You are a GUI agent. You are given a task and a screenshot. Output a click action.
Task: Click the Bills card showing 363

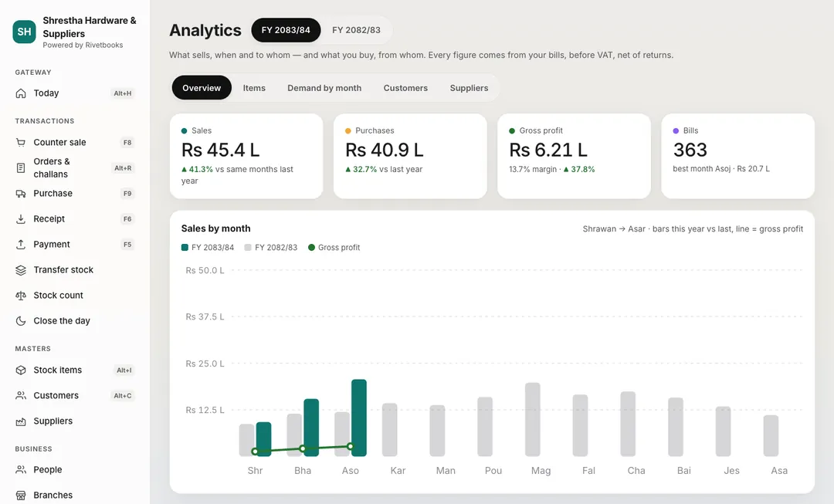click(737, 157)
